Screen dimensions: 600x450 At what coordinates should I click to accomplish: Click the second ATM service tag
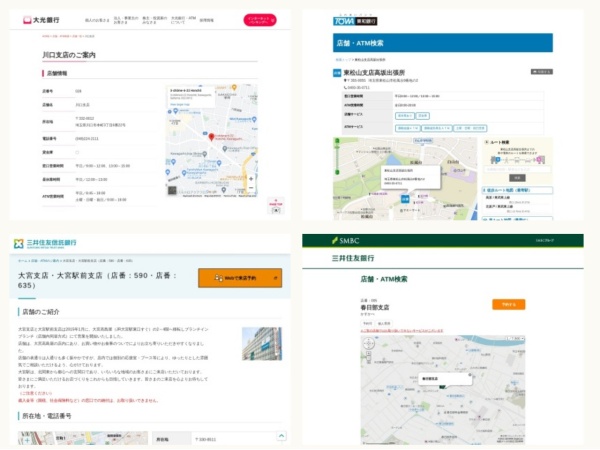[437, 128]
